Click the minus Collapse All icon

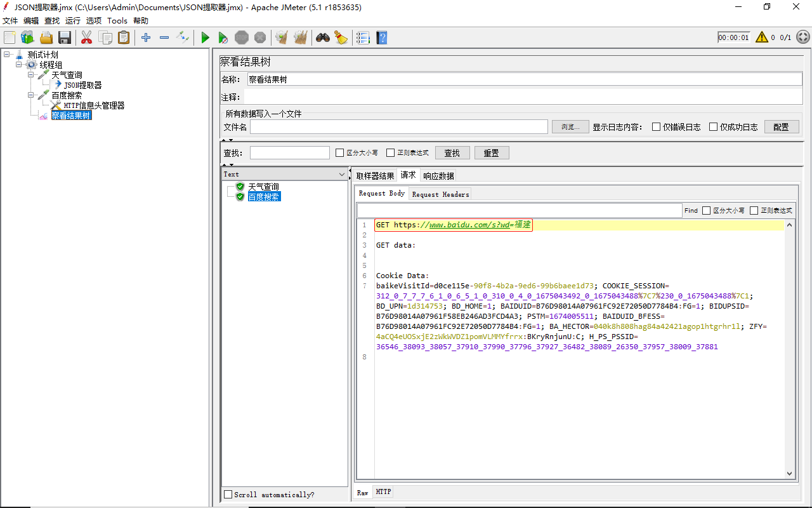(x=164, y=37)
